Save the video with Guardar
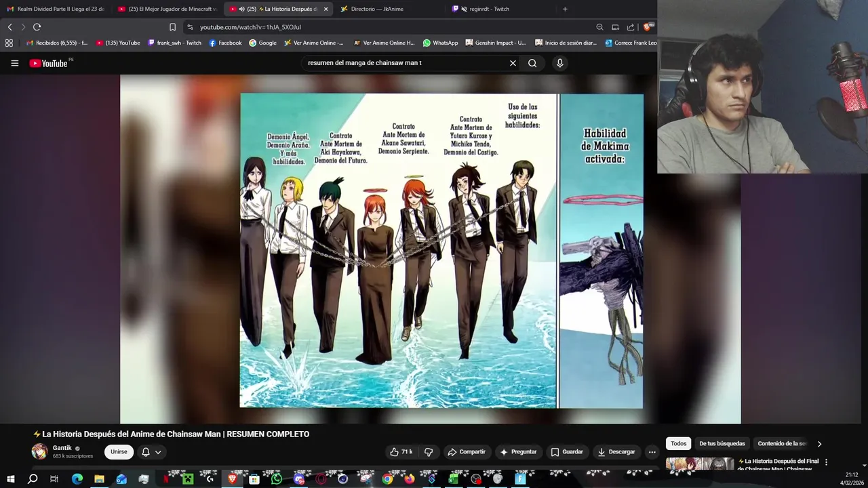The image size is (868, 488). click(x=567, y=452)
